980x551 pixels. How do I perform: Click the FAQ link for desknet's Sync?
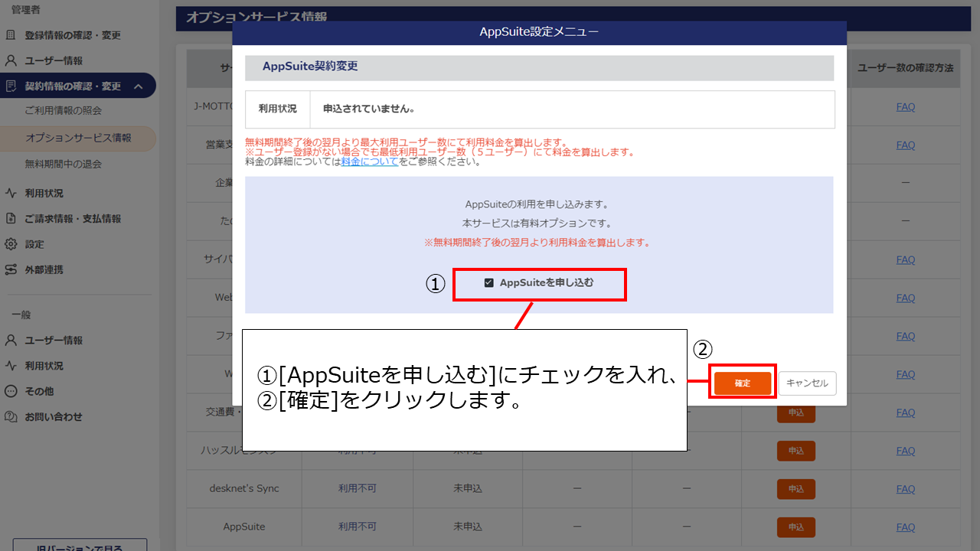pyautogui.click(x=906, y=488)
